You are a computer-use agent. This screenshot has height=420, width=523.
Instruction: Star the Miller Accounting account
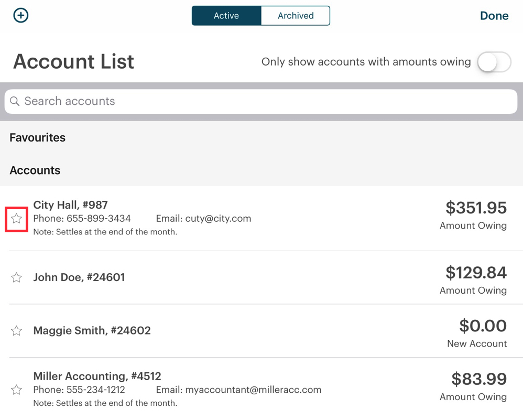16,390
